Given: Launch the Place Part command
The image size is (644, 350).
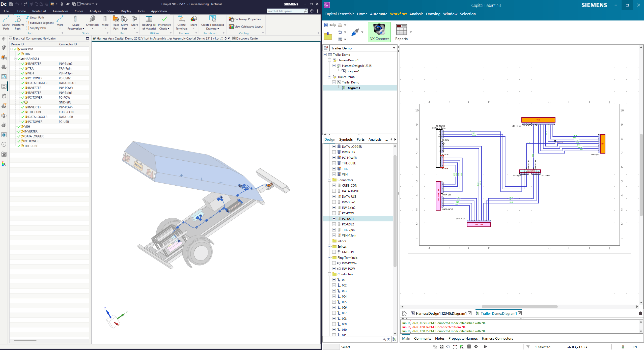Looking at the screenshot, I should [116, 23].
